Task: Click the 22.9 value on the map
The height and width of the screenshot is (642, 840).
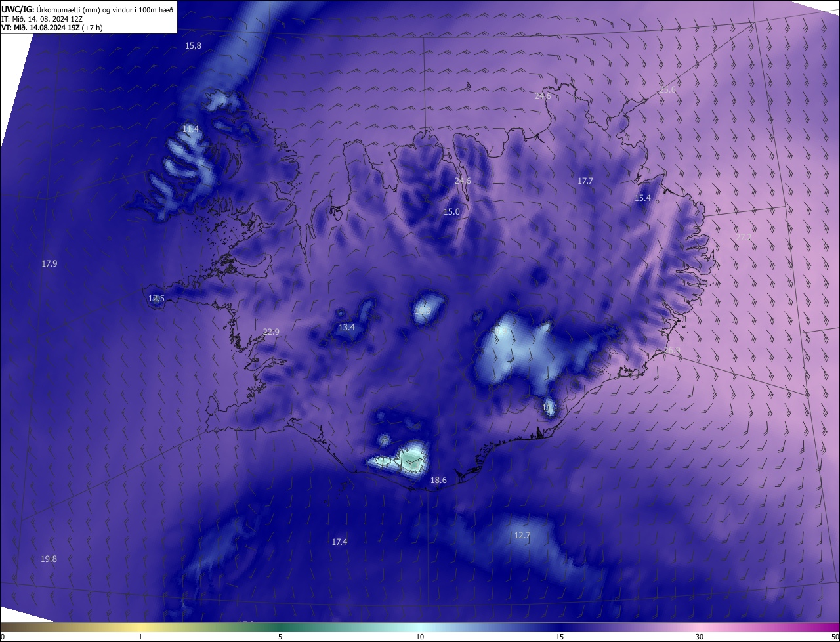Action: pos(271,332)
